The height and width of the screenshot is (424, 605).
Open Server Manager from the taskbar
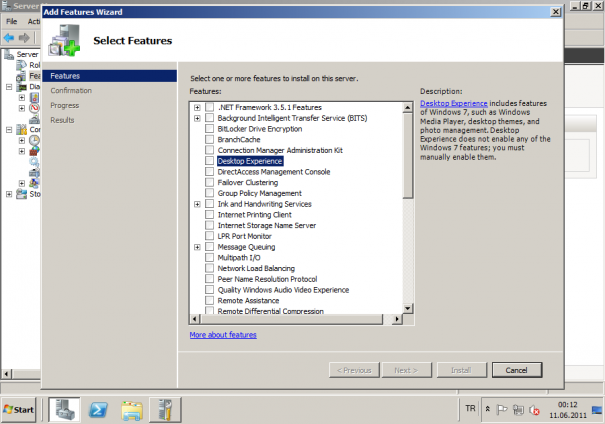pos(64,410)
